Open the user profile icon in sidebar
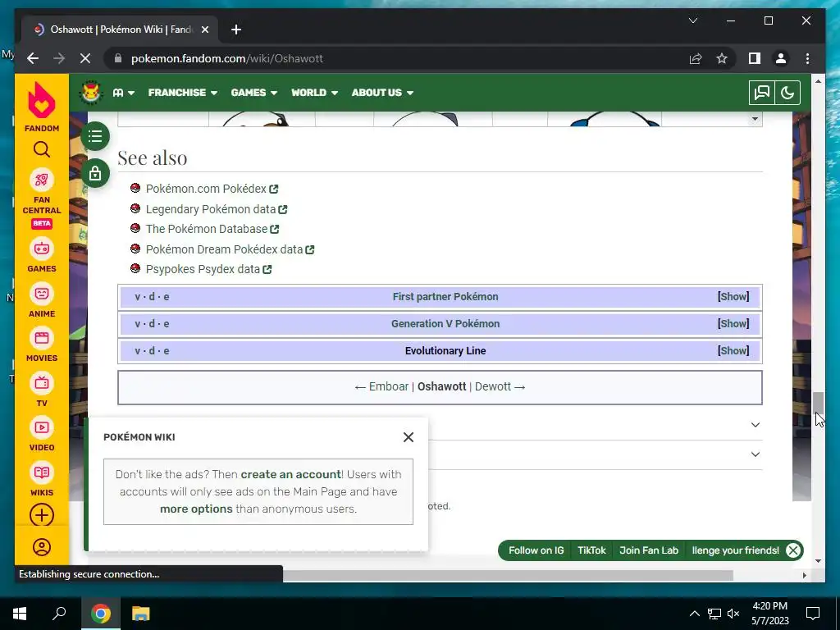The height and width of the screenshot is (630, 840). [x=42, y=547]
